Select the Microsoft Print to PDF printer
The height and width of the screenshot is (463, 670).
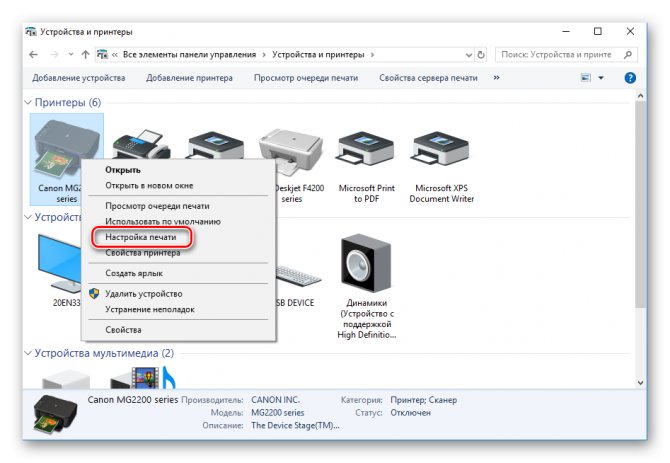(366, 149)
